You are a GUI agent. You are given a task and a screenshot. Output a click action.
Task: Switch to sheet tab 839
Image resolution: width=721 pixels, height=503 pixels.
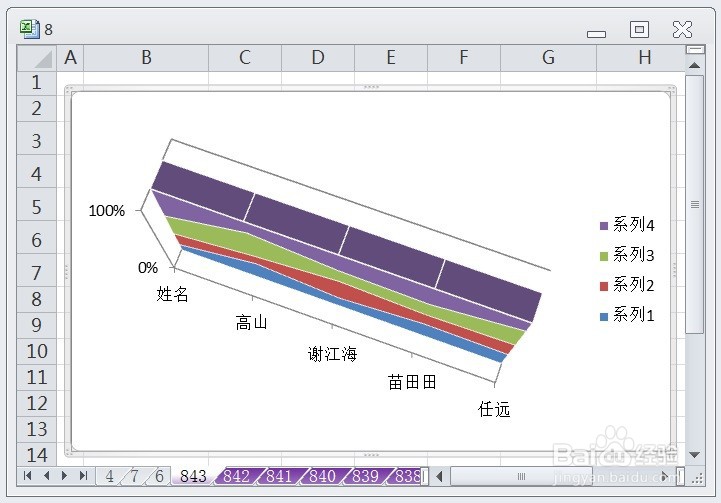[365, 476]
